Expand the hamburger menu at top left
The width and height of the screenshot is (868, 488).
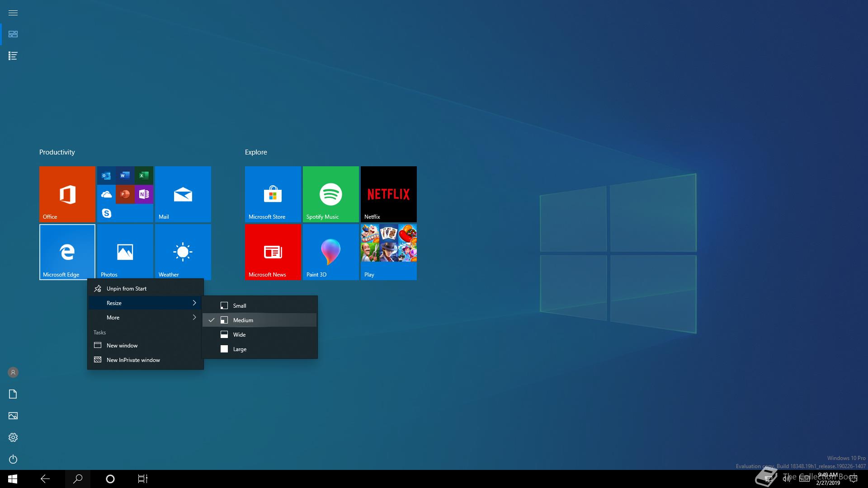(13, 13)
